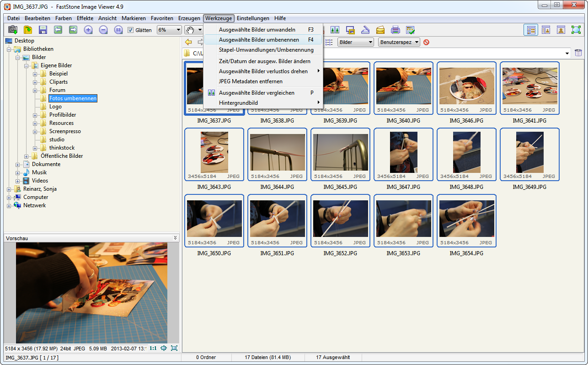This screenshot has height=365, width=588.
Task: Select the IMG_3646.JPG thumbnail
Action: (466, 87)
